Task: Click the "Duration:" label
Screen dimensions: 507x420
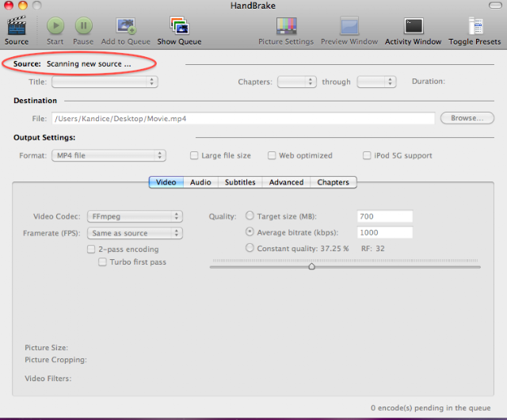Action: pyautogui.click(x=429, y=81)
